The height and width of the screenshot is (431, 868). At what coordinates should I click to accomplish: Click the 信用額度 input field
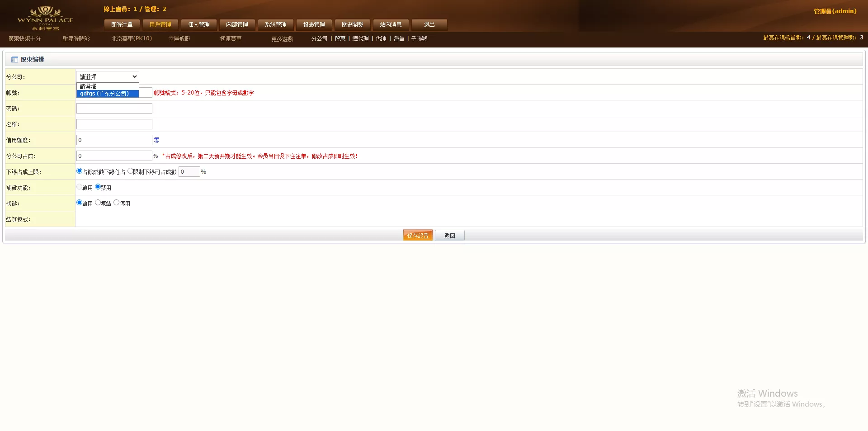click(x=114, y=140)
